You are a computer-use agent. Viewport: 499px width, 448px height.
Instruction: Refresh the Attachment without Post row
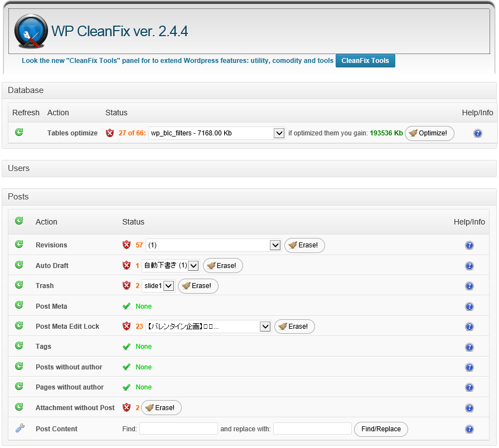(19, 407)
